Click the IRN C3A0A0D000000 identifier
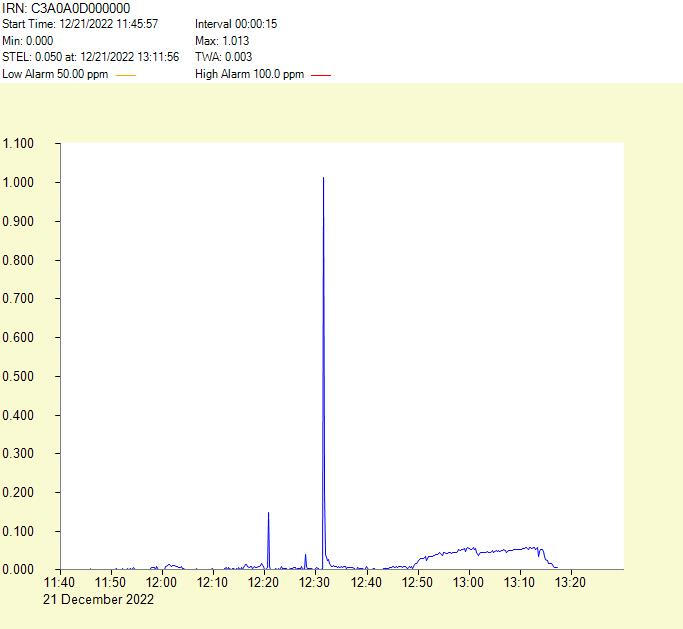Image resolution: width=683 pixels, height=629 pixels. pos(66,8)
